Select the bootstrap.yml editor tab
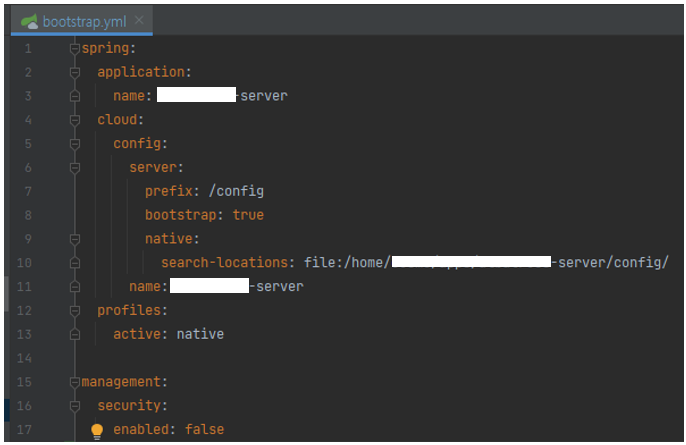686x445 pixels. pos(82,21)
